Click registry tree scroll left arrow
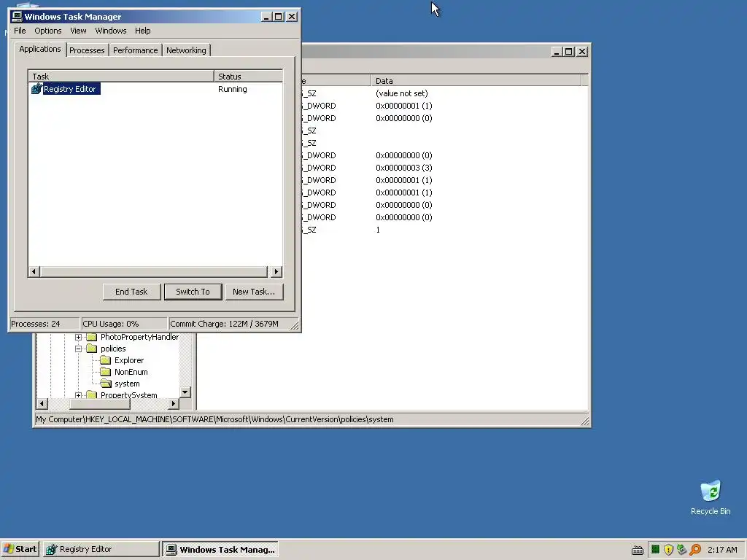Screen dimensions: 747x560 click(42, 404)
